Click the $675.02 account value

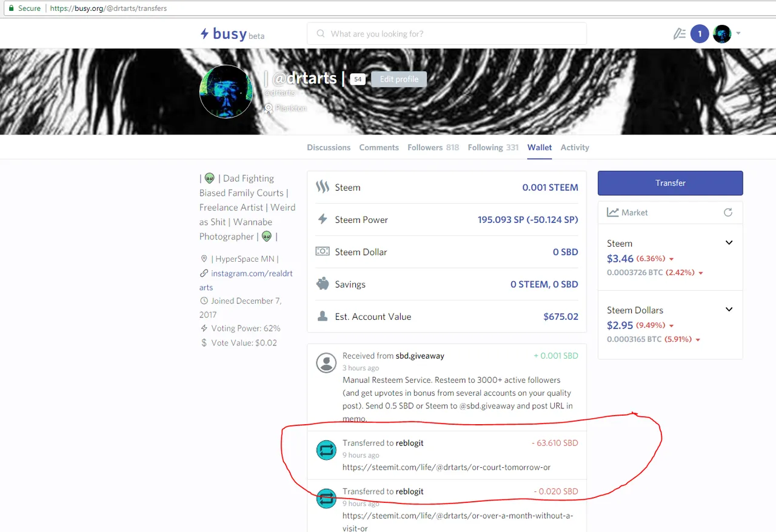tap(561, 317)
